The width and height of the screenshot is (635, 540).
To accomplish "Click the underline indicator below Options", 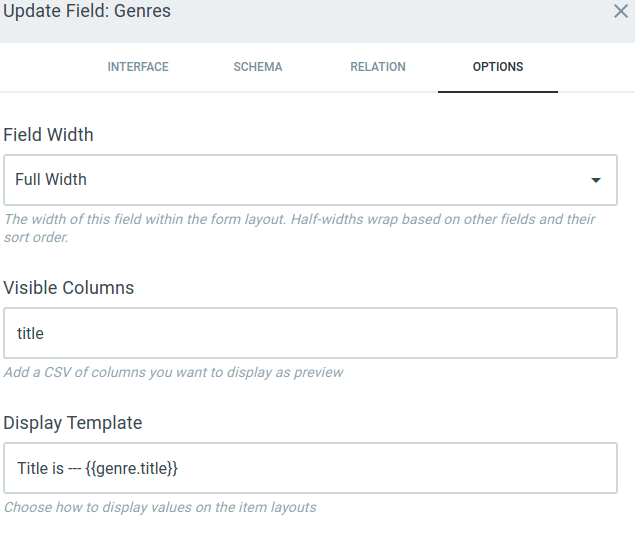I will pos(498,91).
